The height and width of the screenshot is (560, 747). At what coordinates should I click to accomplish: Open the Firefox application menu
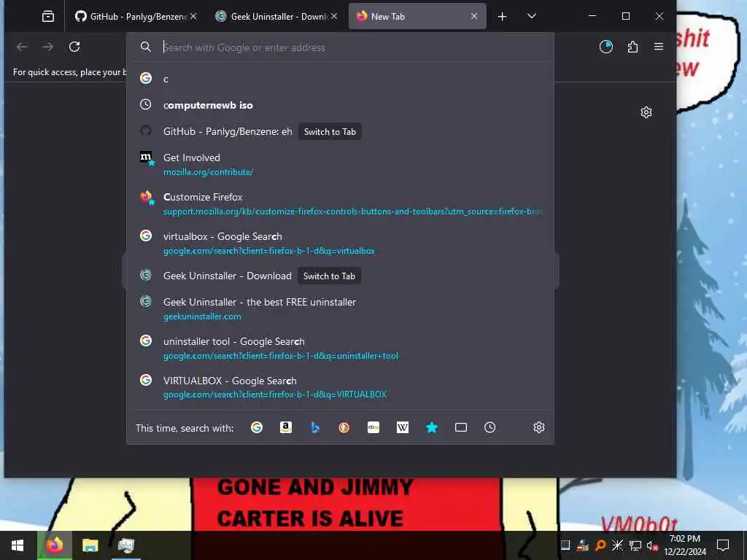(659, 47)
